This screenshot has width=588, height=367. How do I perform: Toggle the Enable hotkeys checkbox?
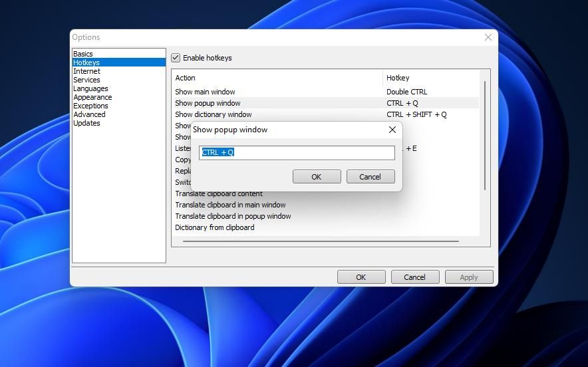coord(176,58)
